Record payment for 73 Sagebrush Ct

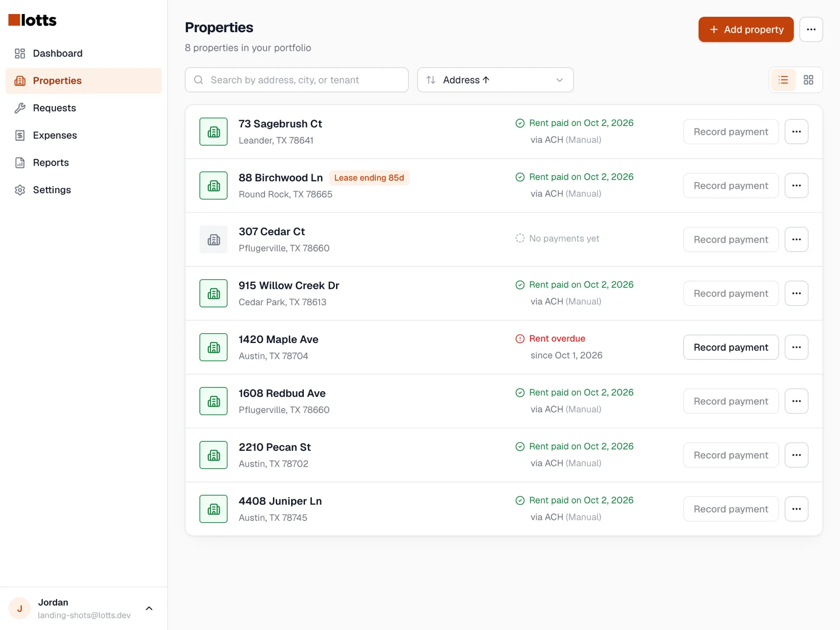tap(731, 132)
